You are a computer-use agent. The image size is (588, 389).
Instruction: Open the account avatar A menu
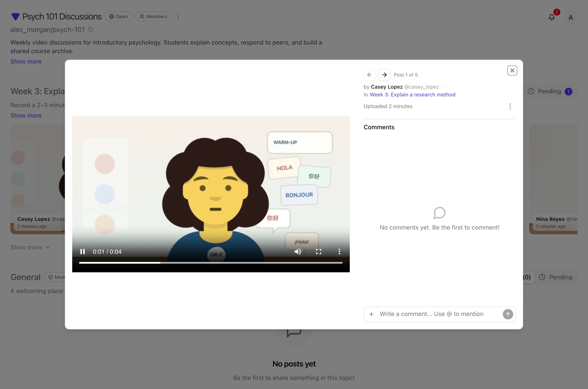coord(570,17)
